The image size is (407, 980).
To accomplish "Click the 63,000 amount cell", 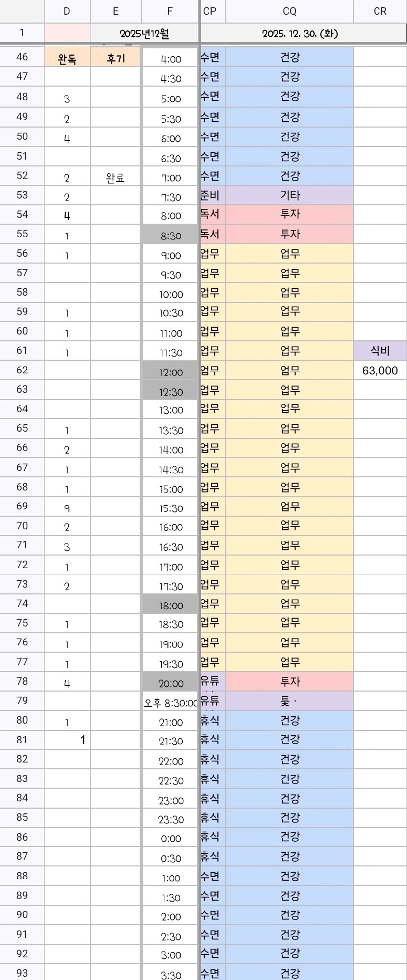I will 380,371.
